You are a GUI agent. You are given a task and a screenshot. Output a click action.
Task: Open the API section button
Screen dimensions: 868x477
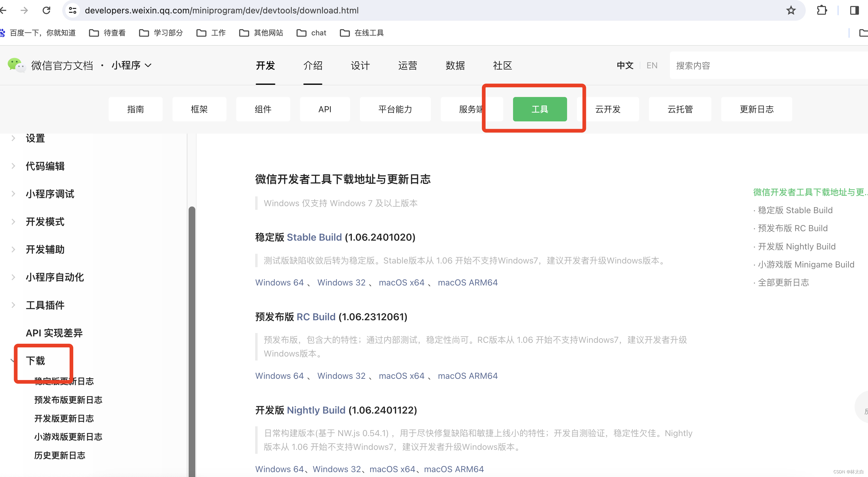325,109
